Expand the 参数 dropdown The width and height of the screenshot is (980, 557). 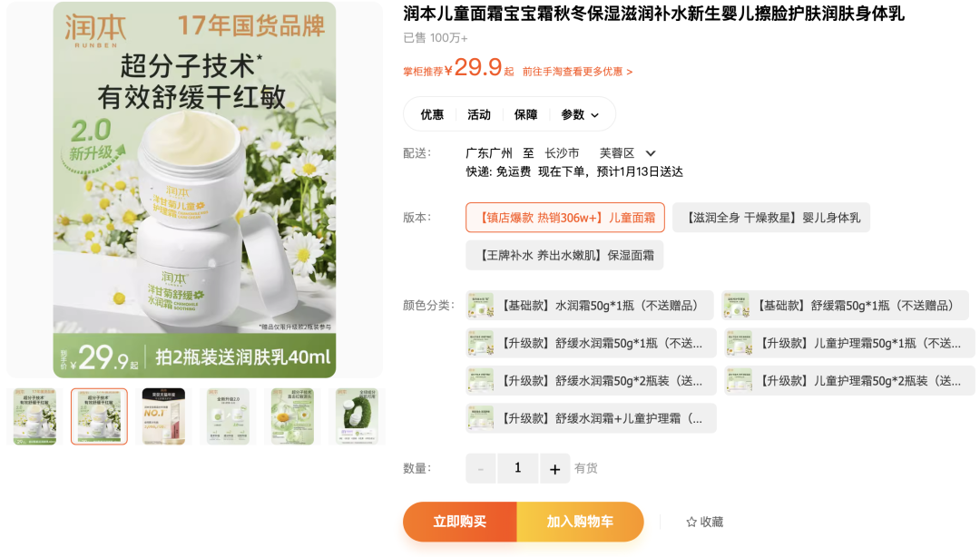point(580,114)
